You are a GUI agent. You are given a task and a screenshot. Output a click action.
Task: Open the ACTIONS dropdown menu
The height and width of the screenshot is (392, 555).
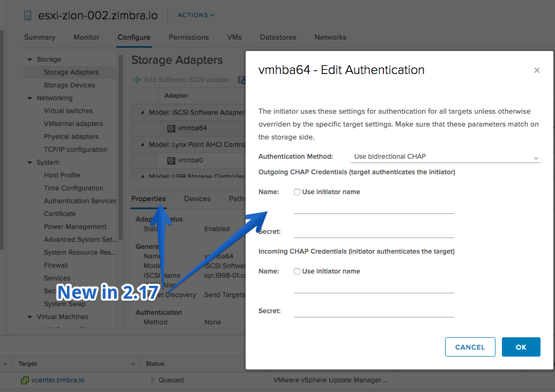[x=196, y=15]
